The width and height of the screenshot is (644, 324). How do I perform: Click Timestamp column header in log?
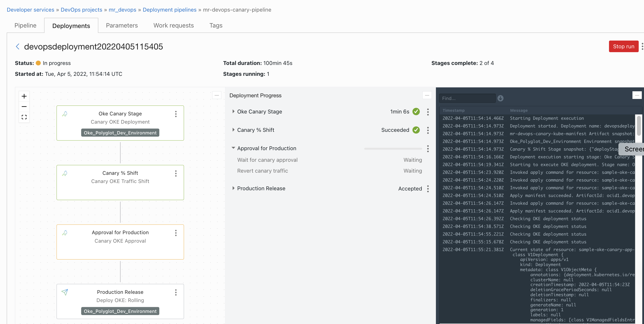tap(454, 111)
